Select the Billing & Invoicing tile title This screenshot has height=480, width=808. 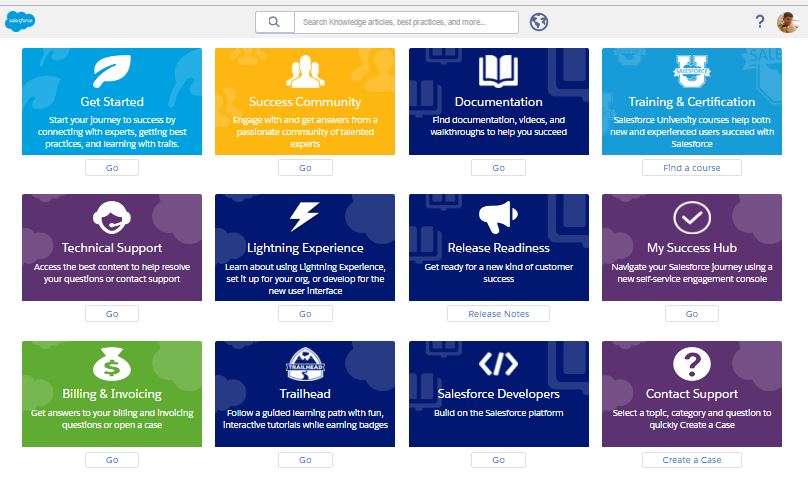(112, 393)
